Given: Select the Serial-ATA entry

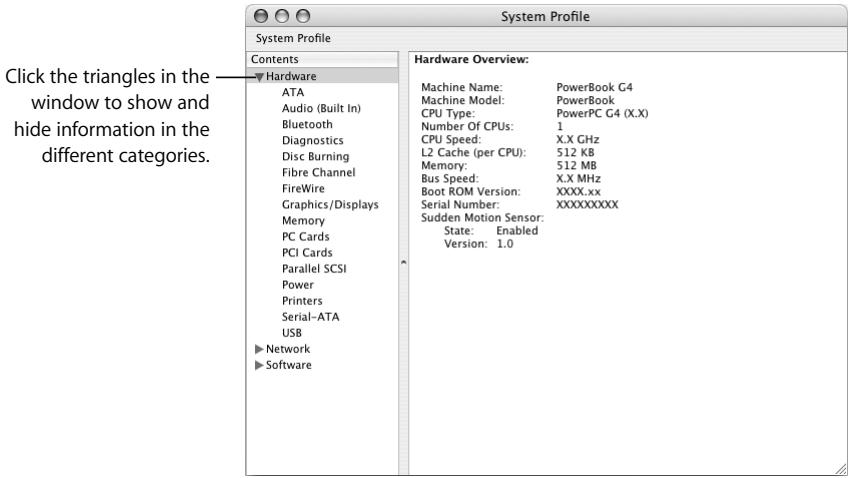Looking at the screenshot, I should tap(310, 317).
